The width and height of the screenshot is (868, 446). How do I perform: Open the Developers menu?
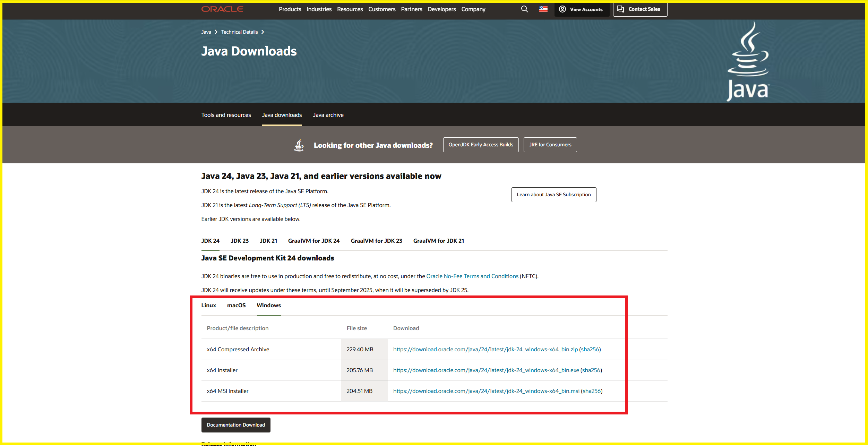click(x=442, y=9)
